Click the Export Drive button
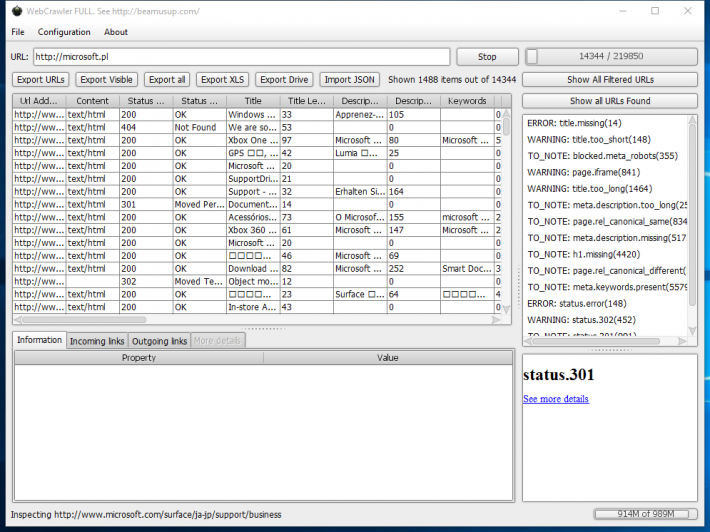The height and width of the screenshot is (532, 710). (x=284, y=80)
